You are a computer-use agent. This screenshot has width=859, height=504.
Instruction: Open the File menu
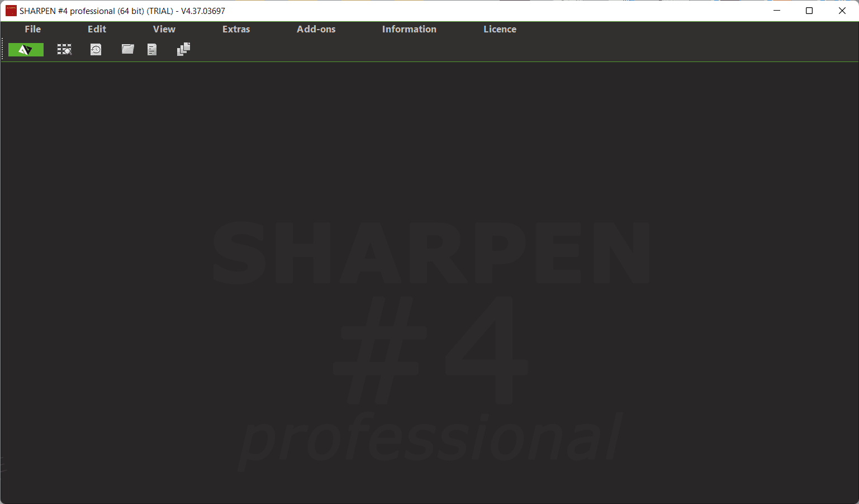(33, 29)
